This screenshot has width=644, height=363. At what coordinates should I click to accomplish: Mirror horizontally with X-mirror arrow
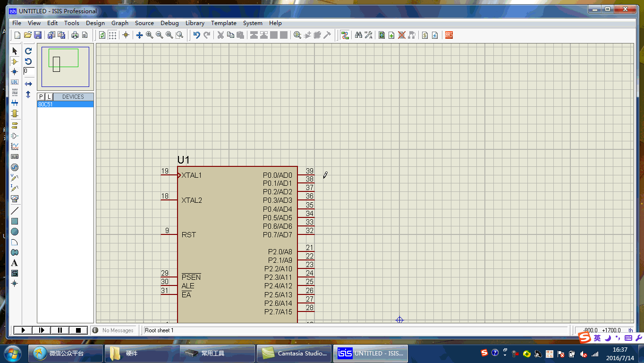point(28,84)
